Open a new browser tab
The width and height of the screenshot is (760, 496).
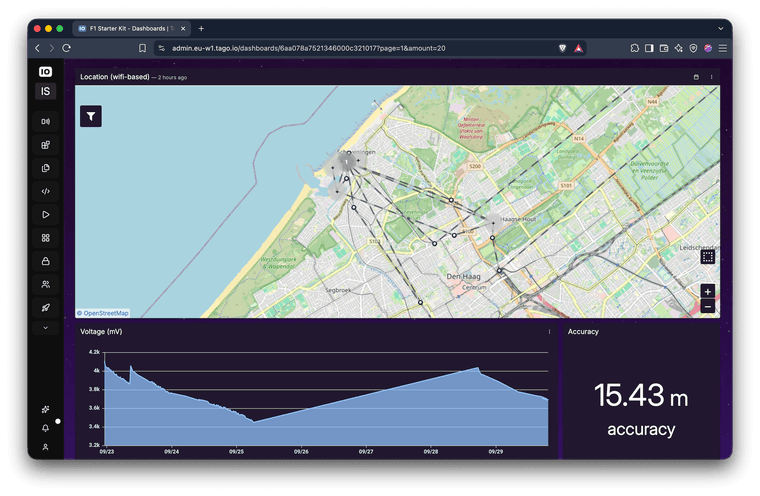201,29
